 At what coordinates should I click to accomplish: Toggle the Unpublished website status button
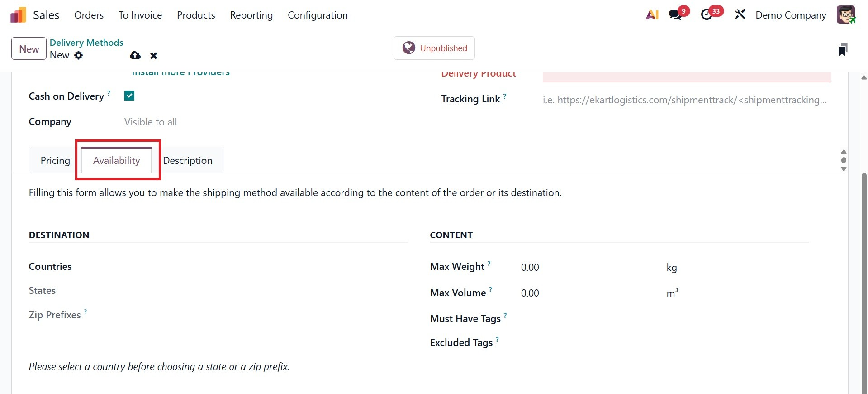pos(434,48)
